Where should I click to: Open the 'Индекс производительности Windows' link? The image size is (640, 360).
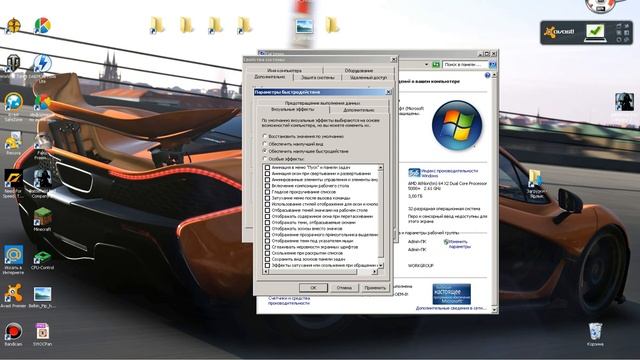point(449,173)
